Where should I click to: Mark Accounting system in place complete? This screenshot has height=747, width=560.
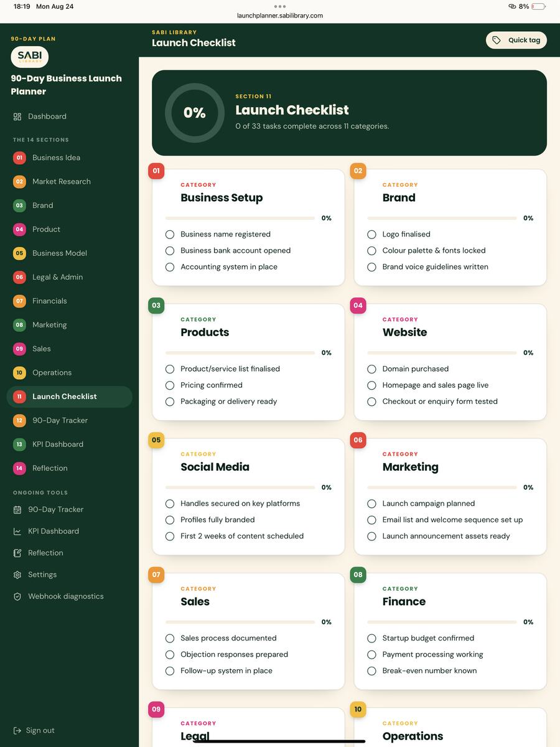click(x=170, y=267)
